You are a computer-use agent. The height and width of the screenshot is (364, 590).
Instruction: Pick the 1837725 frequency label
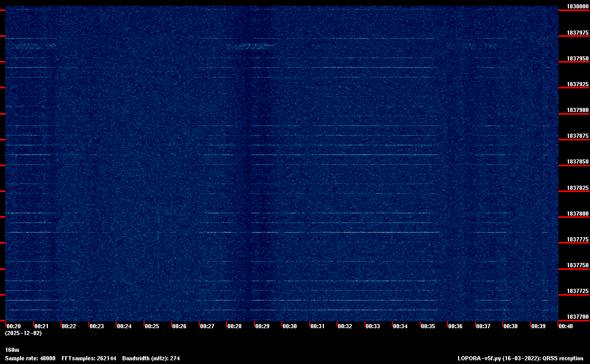577,291
